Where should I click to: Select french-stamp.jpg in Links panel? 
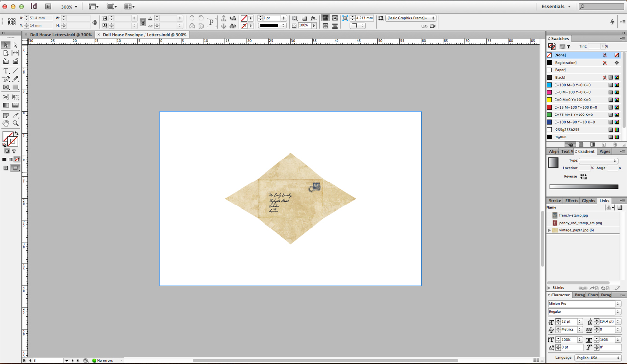pyautogui.click(x=583, y=215)
